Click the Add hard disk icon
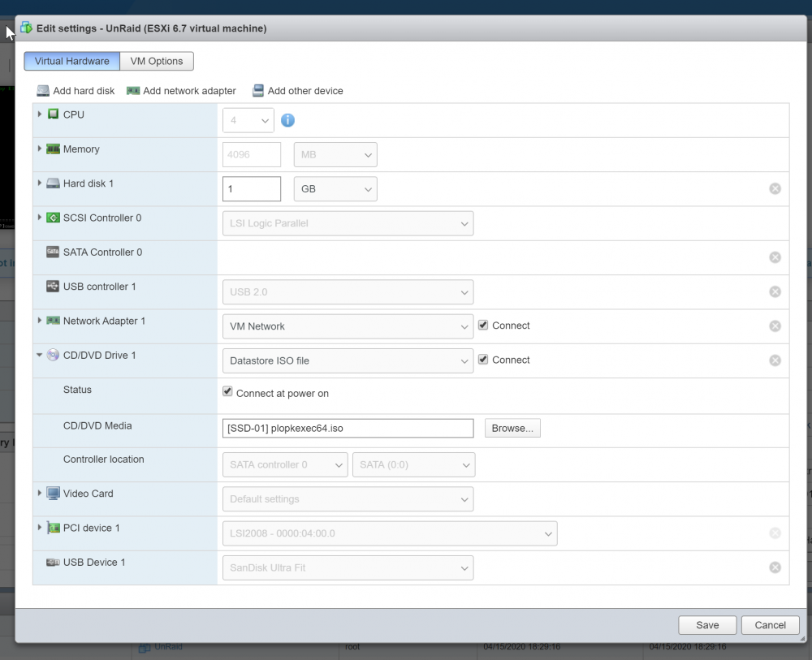Viewport: 812px width, 660px height. pos(43,91)
